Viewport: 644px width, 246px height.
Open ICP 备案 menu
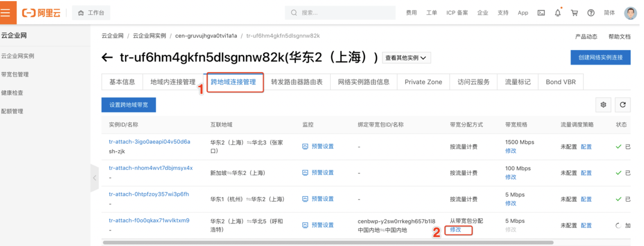coord(457,13)
